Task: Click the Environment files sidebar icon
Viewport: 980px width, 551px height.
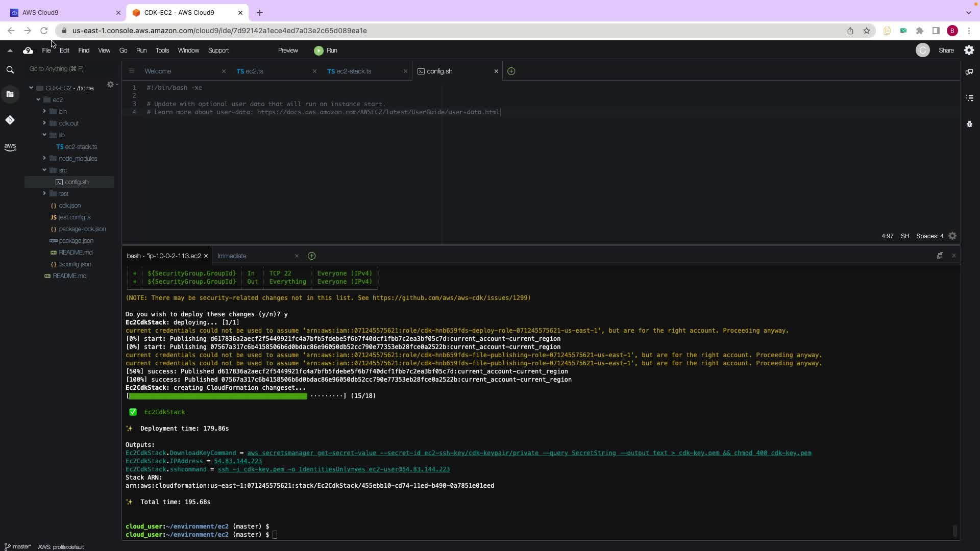Action: (10, 94)
